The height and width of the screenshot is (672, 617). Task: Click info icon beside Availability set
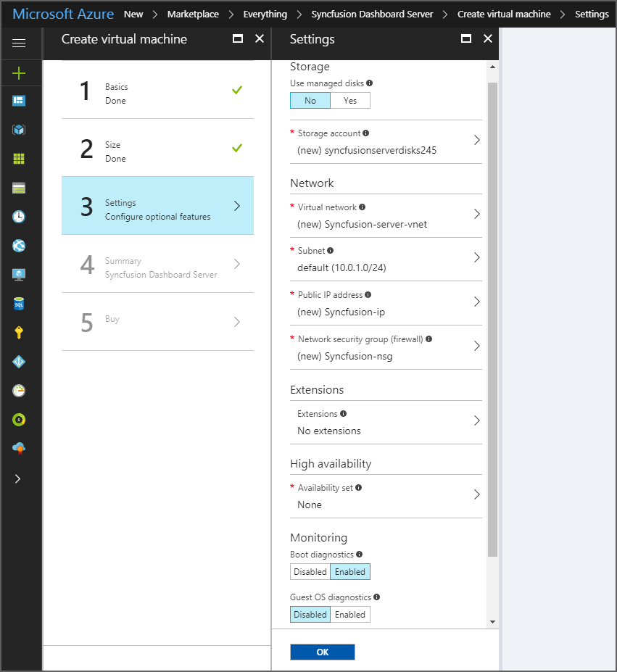[358, 488]
